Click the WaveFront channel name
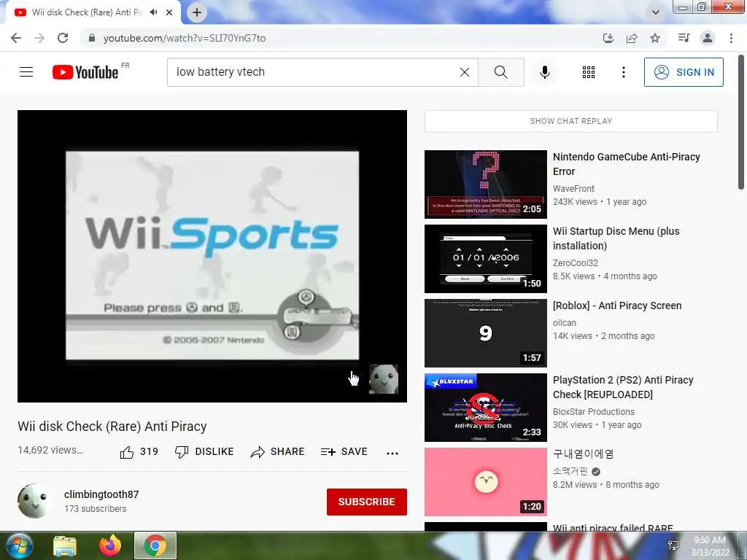This screenshot has width=747, height=560. click(x=573, y=189)
